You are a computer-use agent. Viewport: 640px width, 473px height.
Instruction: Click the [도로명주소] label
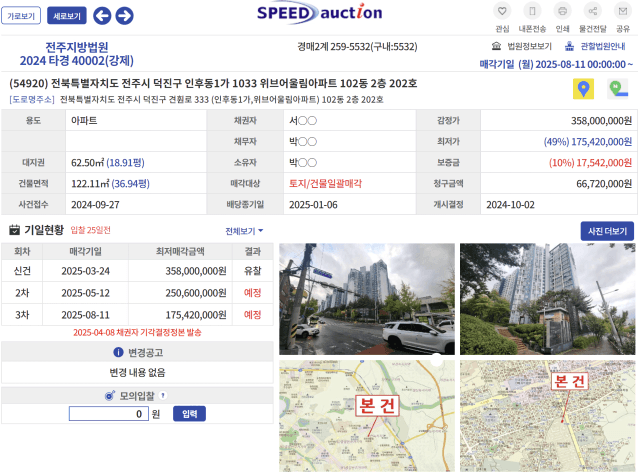pos(32,100)
